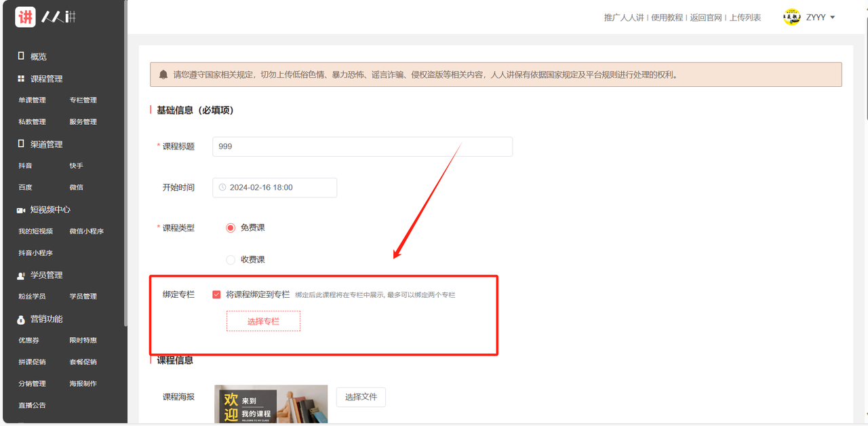Viewport: 868px width, 426px height.
Task: Open 限时特惠 in sidebar
Action: [83, 341]
